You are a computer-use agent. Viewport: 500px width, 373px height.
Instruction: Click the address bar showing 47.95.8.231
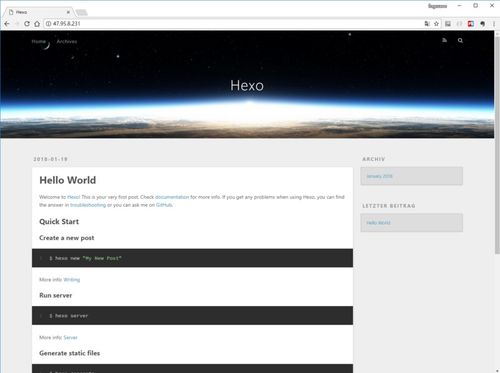click(233, 24)
